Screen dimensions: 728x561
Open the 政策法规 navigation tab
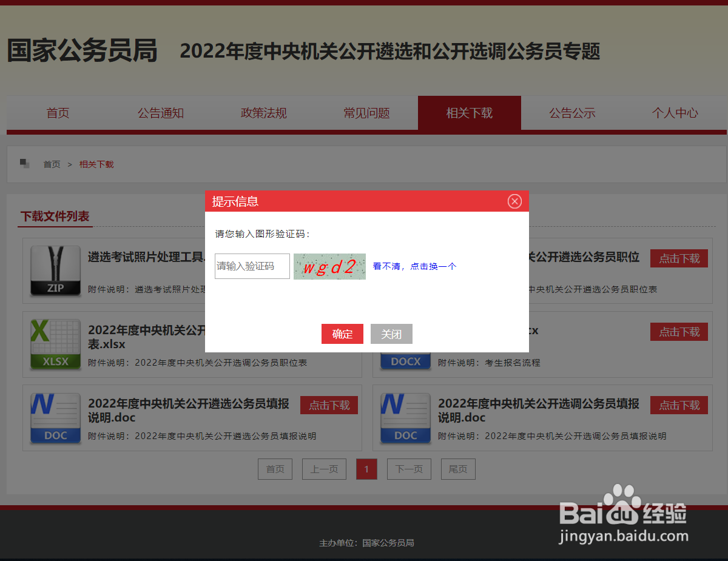(x=264, y=113)
